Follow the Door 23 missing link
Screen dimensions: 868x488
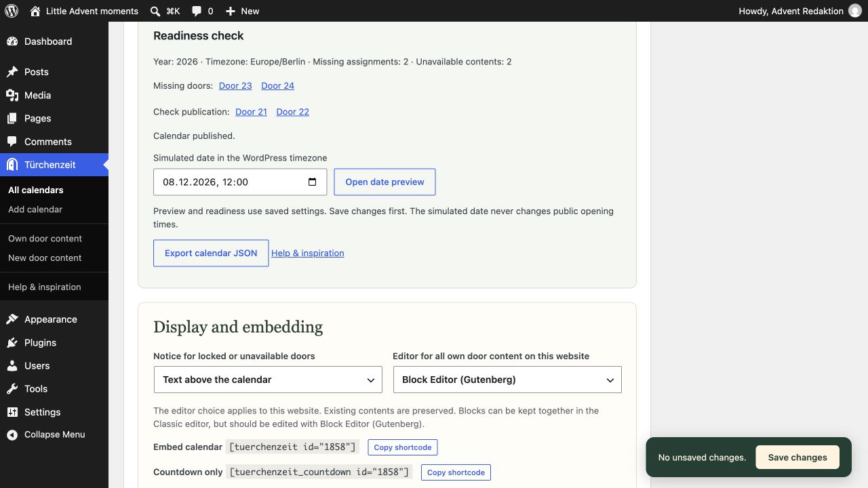[x=235, y=86]
